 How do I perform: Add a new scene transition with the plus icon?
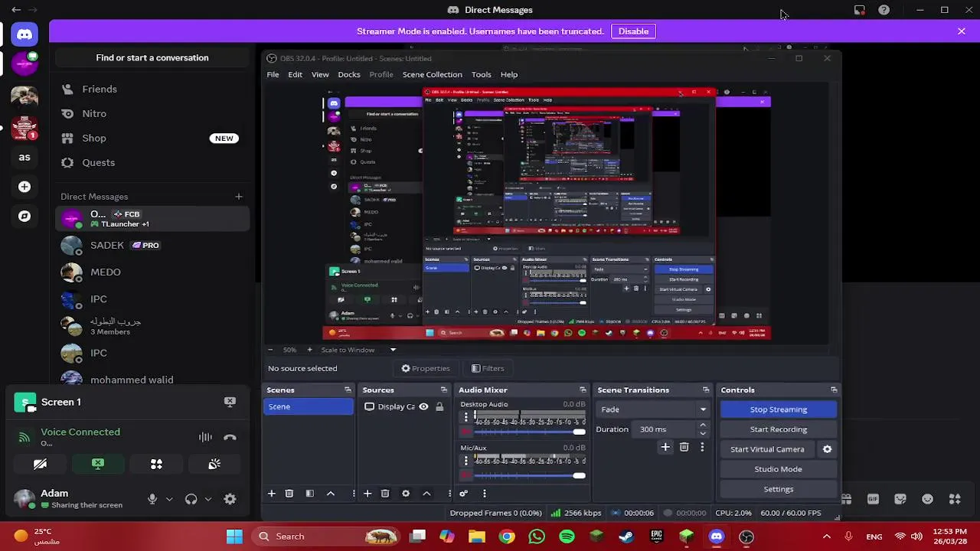click(665, 448)
